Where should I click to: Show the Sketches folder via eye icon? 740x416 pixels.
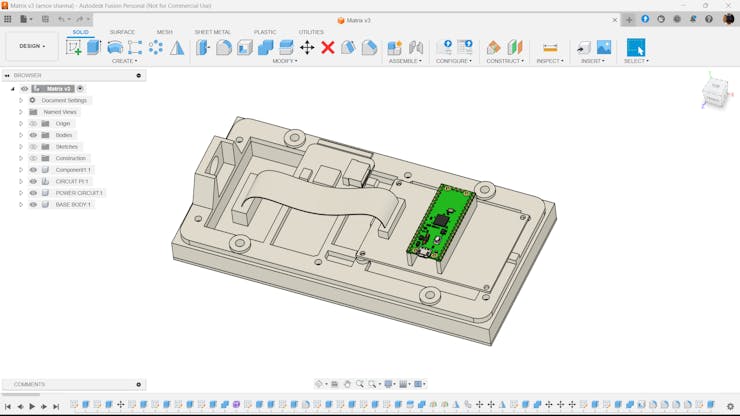coord(33,147)
